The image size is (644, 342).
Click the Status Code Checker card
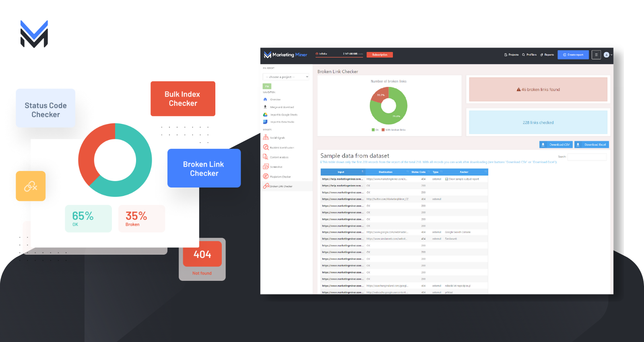pyautogui.click(x=45, y=108)
